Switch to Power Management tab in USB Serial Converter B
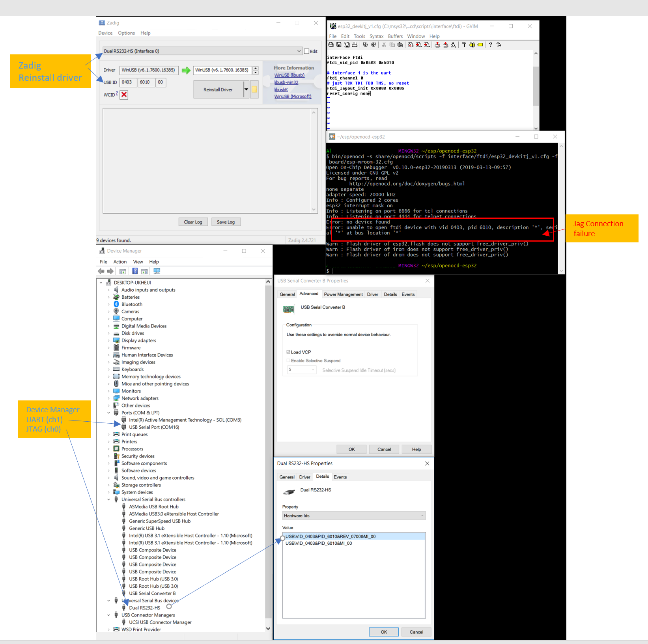The height and width of the screenshot is (644, 648). pyautogui.click(x=343, y=294)
